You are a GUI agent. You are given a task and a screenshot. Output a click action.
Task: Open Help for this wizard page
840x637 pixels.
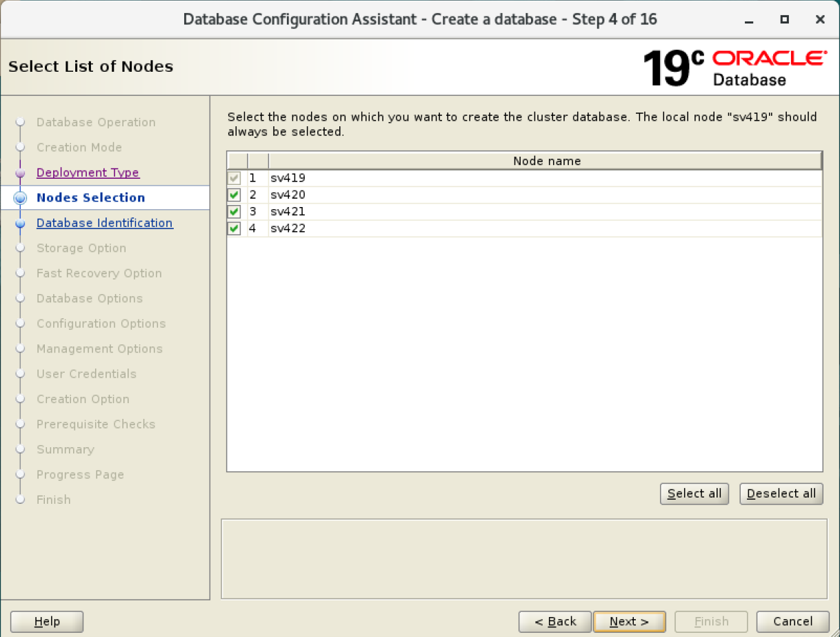pyautogui.click(x=47, y=622)
